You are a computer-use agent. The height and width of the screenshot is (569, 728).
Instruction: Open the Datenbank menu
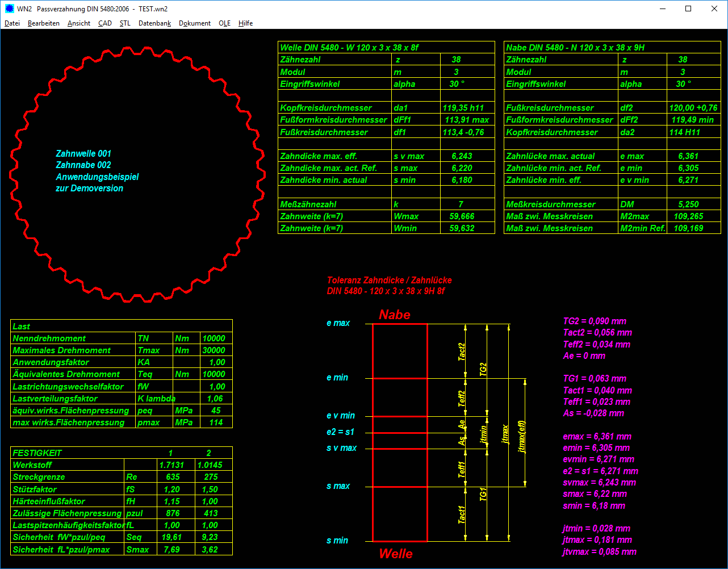[x=154, y=23]
